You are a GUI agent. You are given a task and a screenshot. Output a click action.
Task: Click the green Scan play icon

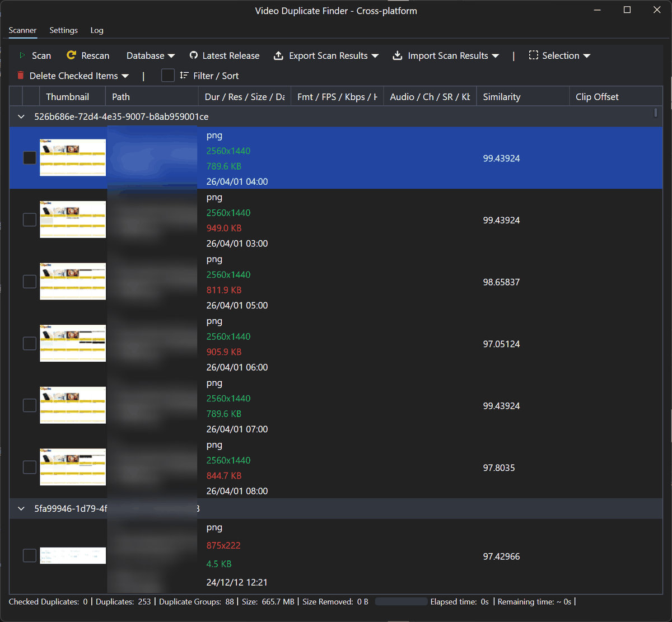(x=22, y=55)
